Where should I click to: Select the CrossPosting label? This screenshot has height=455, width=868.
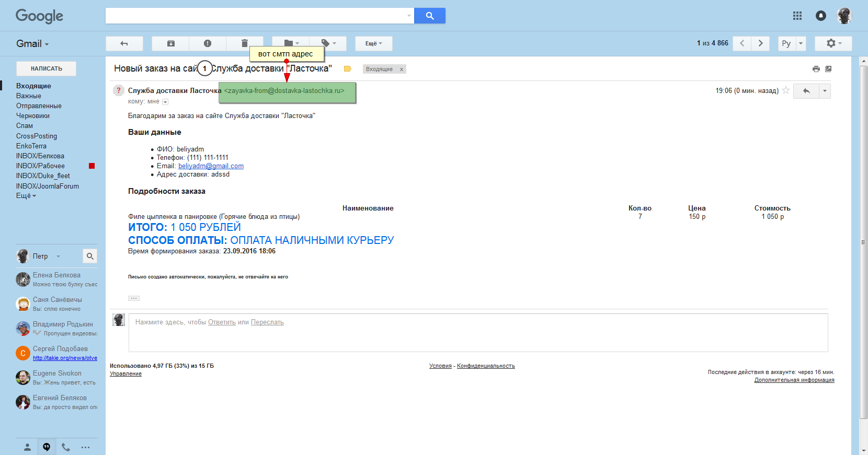[x=37, y=136]
